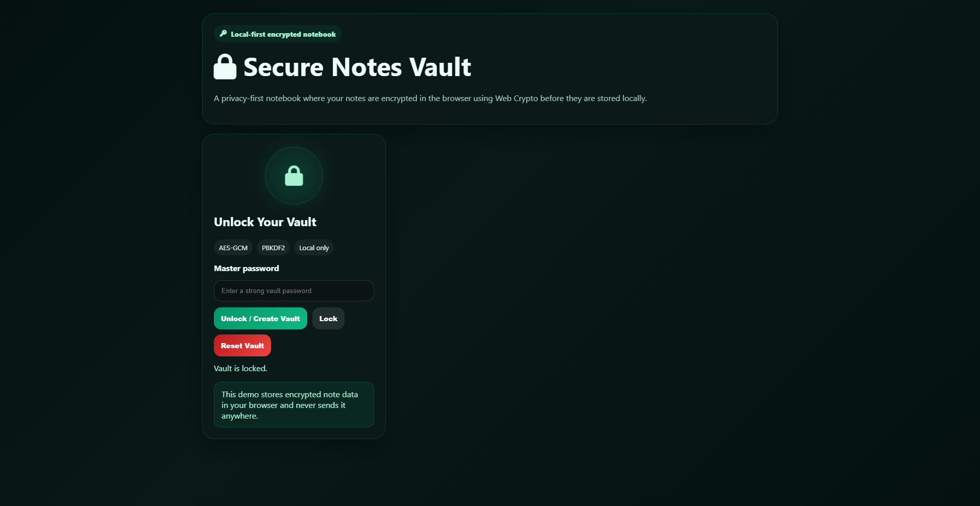Click the privacy-first notebook description text
The image size is (980, 506).
(430, 98)
